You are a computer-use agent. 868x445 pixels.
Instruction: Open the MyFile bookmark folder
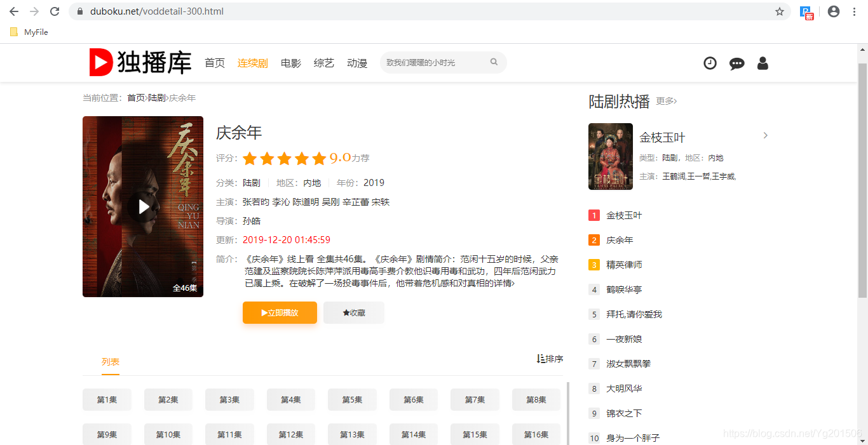29,32
